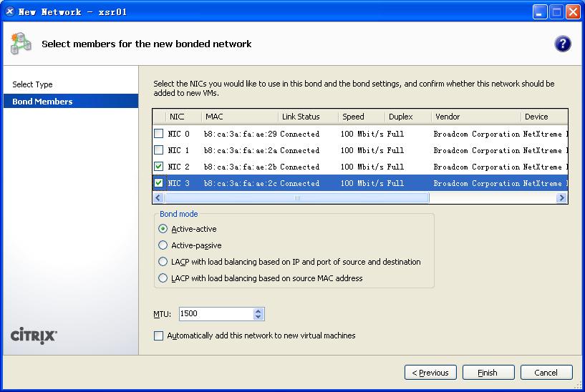Choose LACP based on source MAC address
585x392 pixels.
pos(163,278)
